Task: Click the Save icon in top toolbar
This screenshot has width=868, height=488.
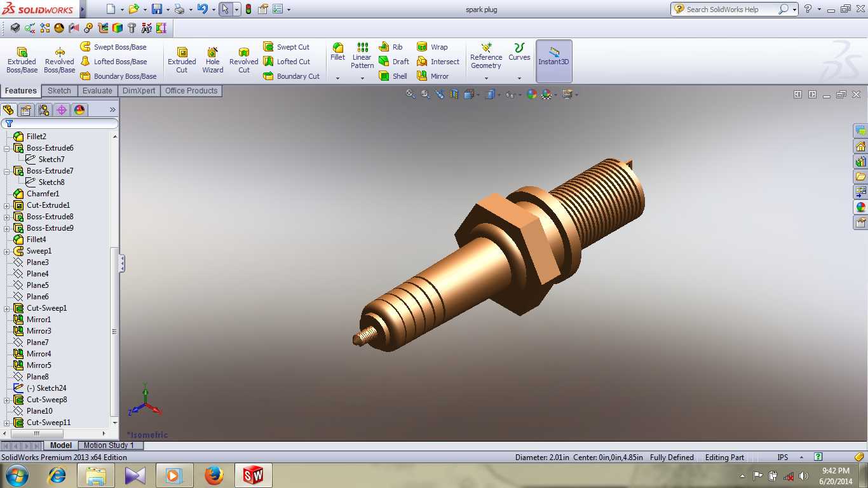Action: pos(156,9)
